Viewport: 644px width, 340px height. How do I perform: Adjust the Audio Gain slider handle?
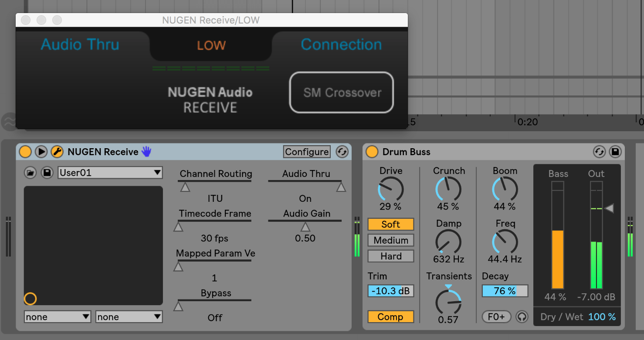[305, 227]
